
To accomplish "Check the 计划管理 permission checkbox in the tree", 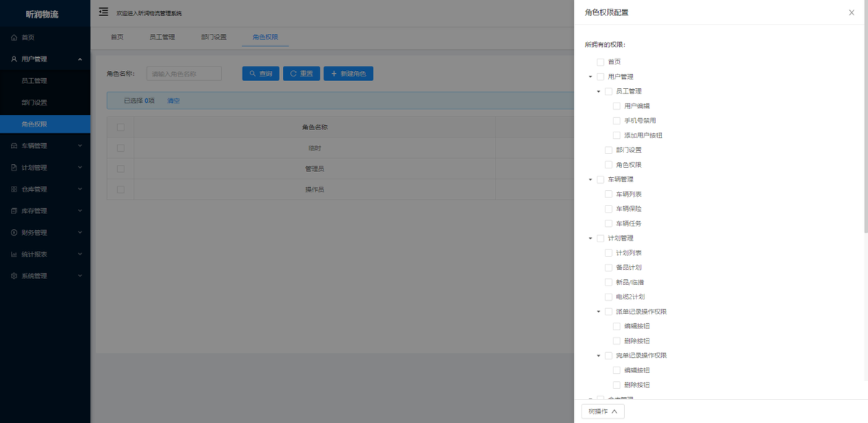I will (600, 239).
